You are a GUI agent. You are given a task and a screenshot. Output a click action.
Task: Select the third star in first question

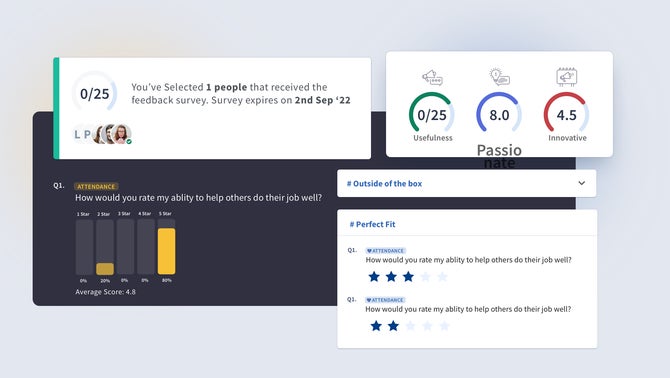tap(408, 277)
